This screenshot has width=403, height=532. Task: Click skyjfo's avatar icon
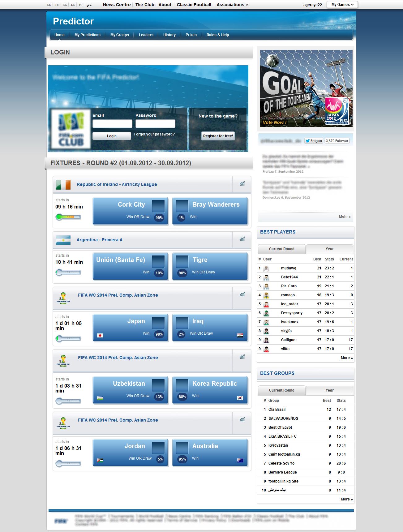[266, 331]
